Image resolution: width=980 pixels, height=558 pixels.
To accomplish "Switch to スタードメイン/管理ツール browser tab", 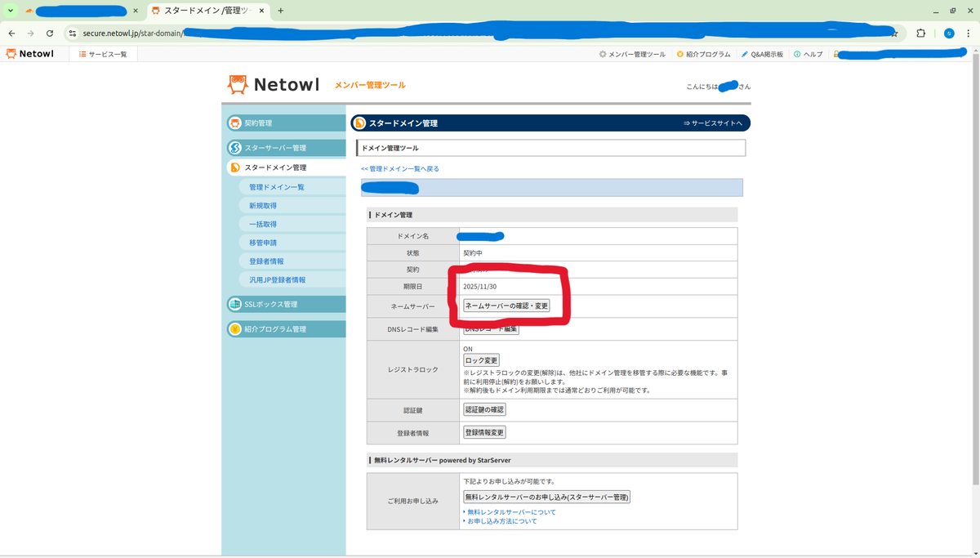I will [207, 11].
